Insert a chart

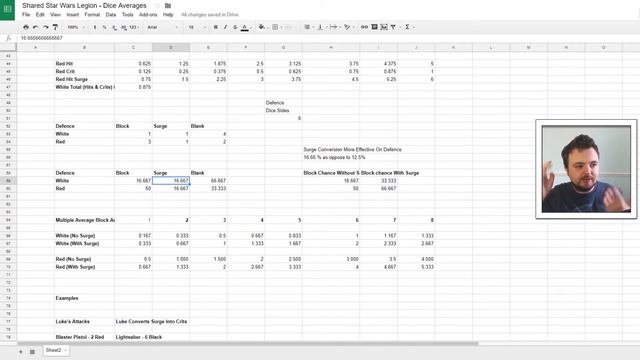pos(384,27)
